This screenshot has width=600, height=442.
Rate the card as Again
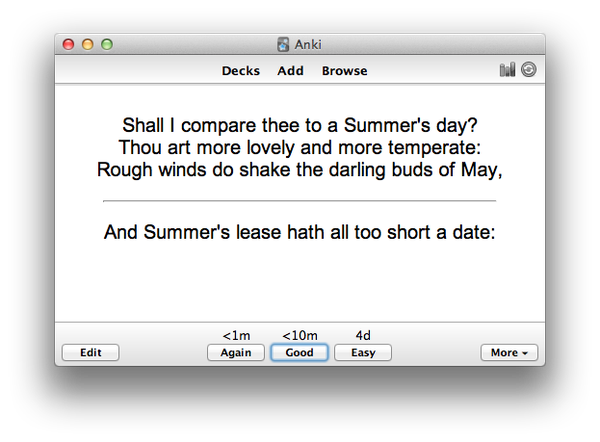(x=236, y=353)
